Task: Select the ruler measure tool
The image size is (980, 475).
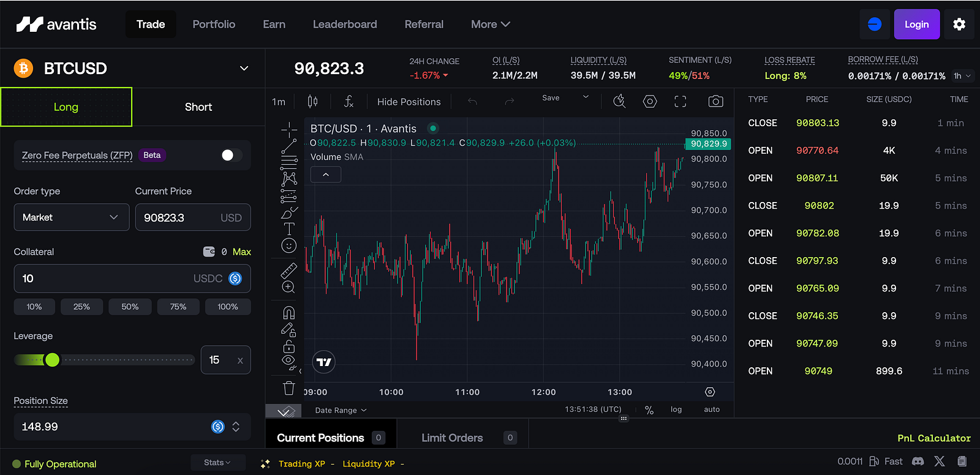Action: pos(289,270)
